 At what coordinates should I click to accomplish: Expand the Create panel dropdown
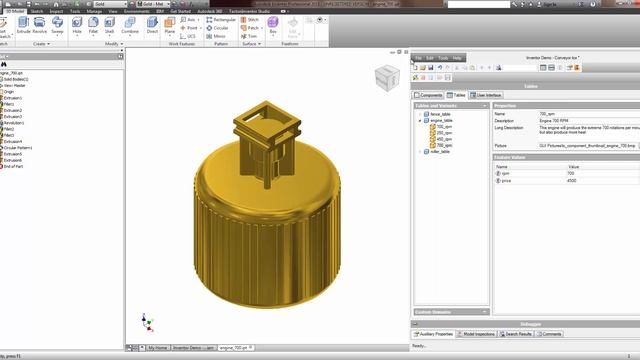click(x=41, y=44)
